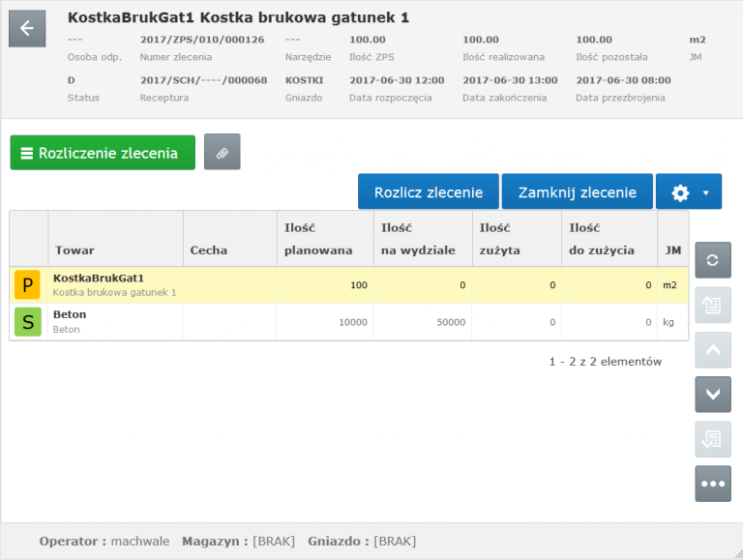Select the KostkaBrukGat1 row
The width and height of the screenshot is (743, 560).
[348, 285]
